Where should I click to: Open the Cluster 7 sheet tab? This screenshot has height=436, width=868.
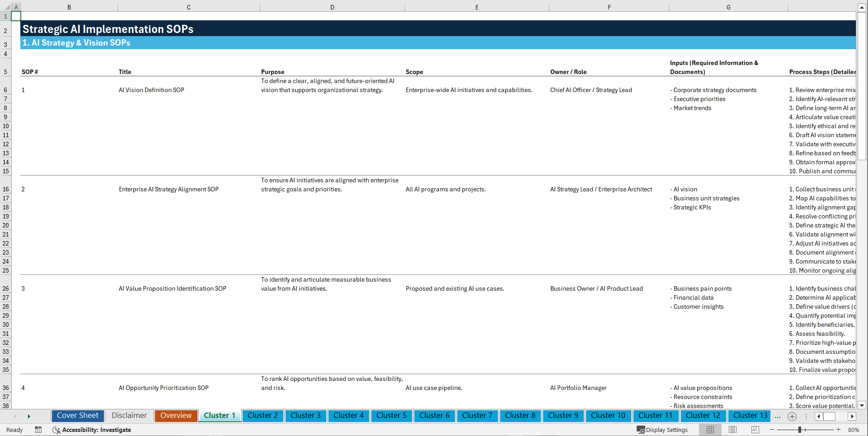[477, 415]
